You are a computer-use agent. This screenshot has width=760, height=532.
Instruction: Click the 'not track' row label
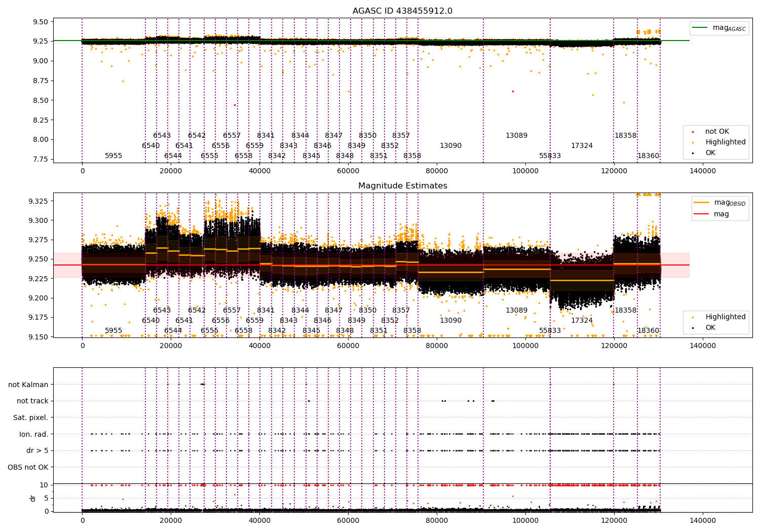(32, 401)
